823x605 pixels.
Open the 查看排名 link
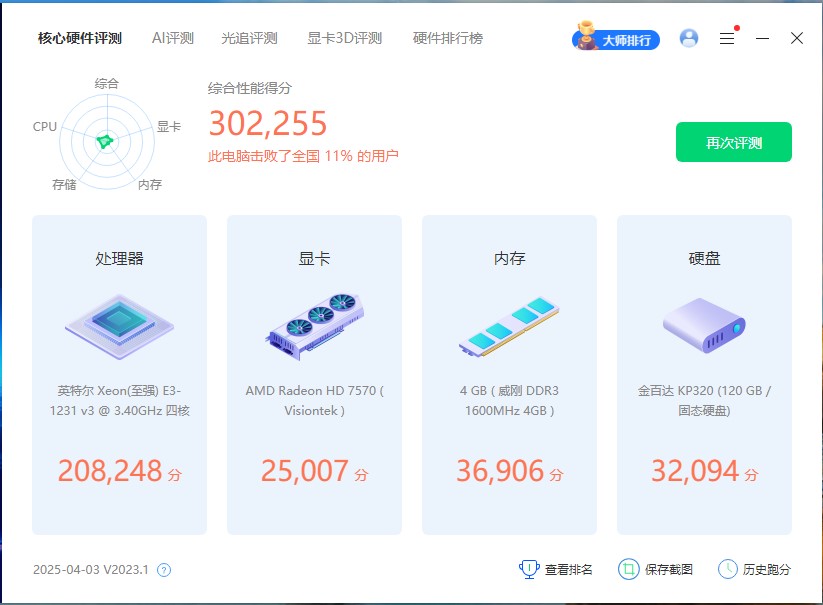click(x=568, y=570)
